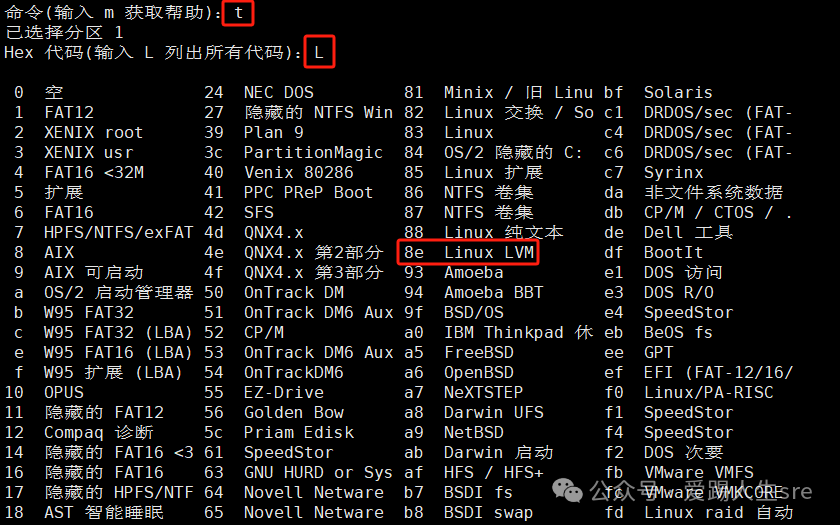Select the "SFS" entry with code 42
This screenshot has width=840, height=525.
[259, 213]
